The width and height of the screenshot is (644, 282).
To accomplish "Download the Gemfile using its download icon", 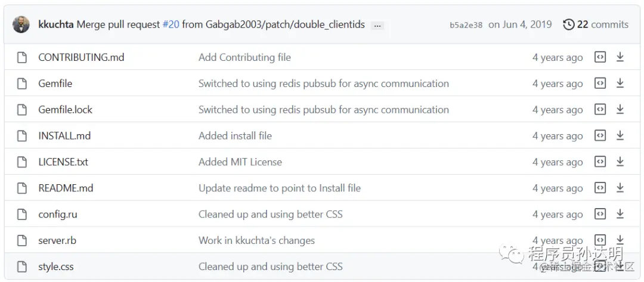I will tap(620, 83).
